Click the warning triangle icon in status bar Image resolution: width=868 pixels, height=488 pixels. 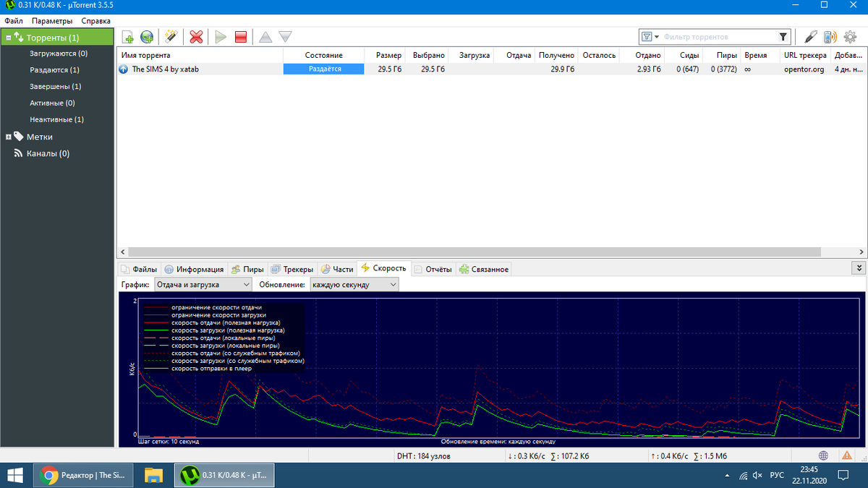click(846, 455)
